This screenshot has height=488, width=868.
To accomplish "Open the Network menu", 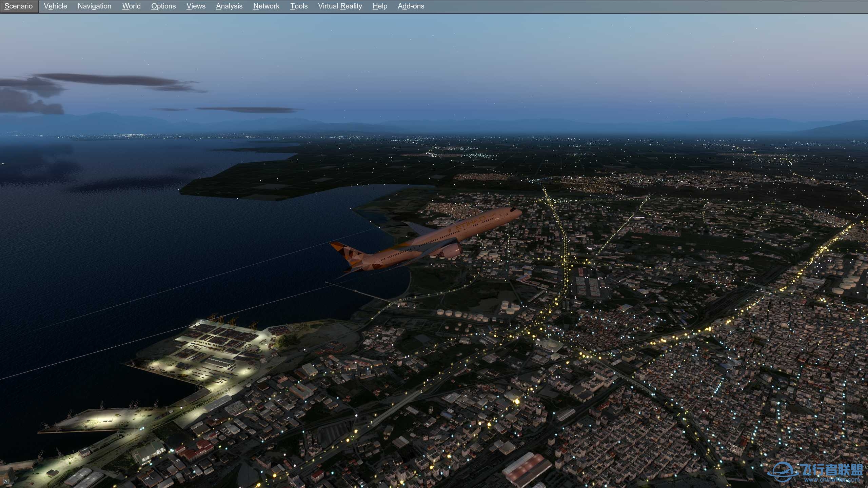I will click(x=266, y=6).
